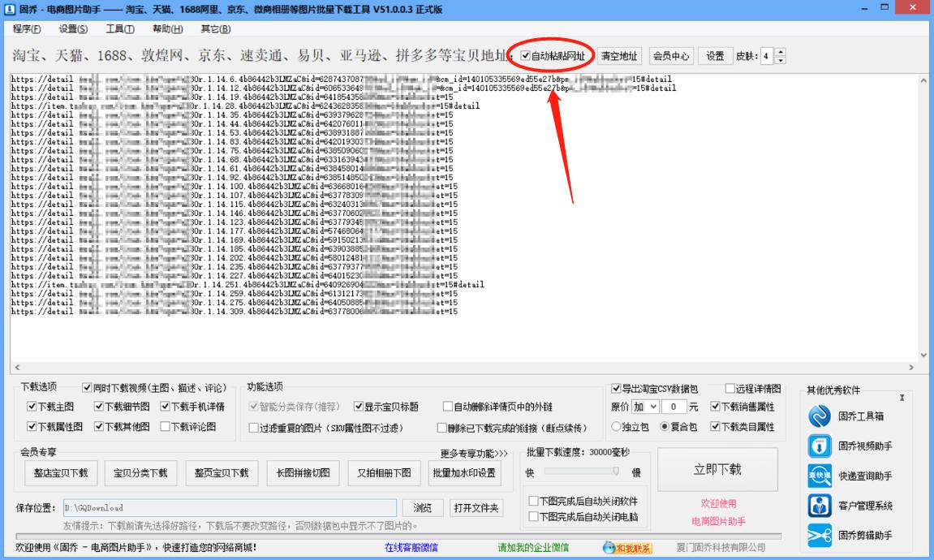Toggle 导出淘宝CSV数据包 checkbox
This screenshot has height=560, width=934.
click(x=616, y=389)
